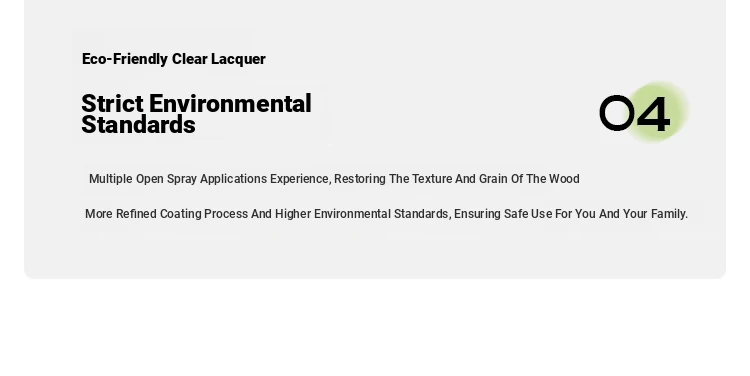
Task: Click the word 'Environmental' in the bold heading
Action: [230, 103]
